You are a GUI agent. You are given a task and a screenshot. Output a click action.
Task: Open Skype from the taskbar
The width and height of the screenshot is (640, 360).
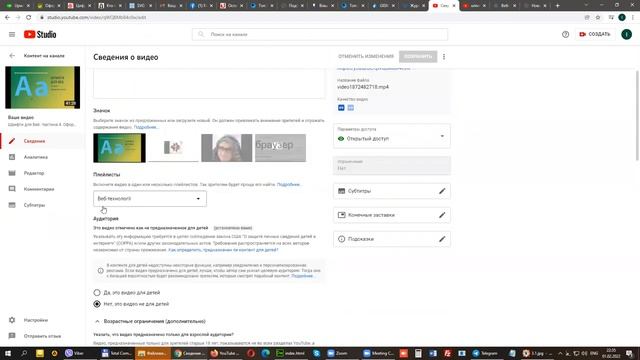pyautogui.click(x=317, y=353)
